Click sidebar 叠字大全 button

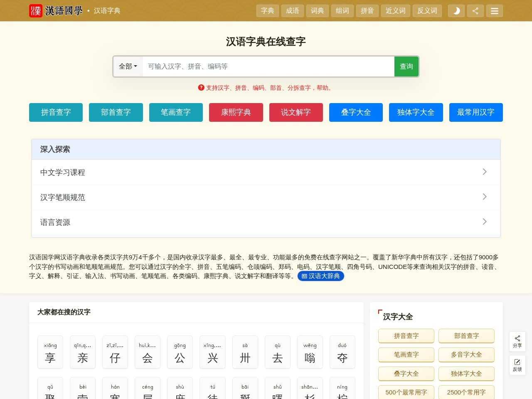tap(406, 374)
